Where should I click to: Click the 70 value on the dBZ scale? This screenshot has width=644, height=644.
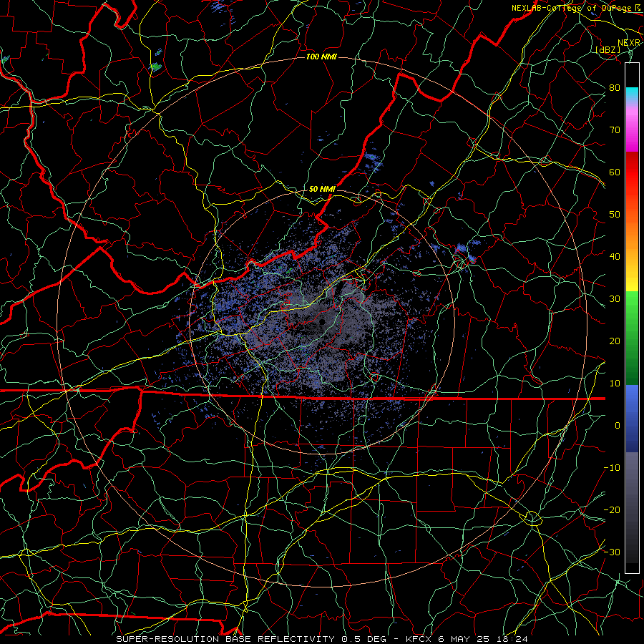click(x=615, y=130)
